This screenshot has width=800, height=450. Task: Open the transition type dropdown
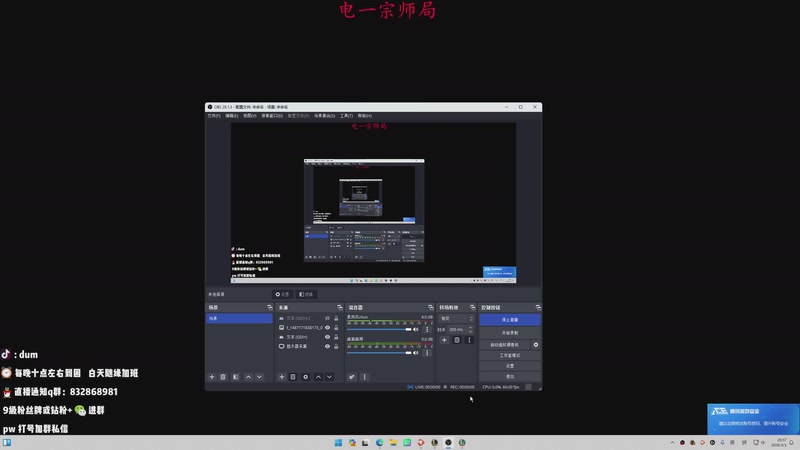point(455,318)
